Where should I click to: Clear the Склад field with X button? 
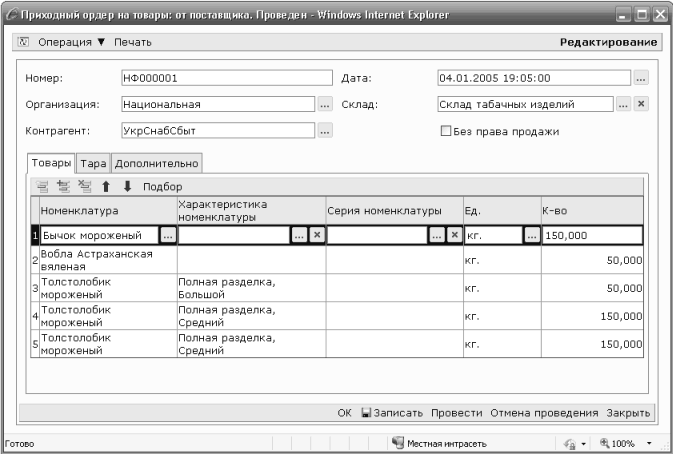(x=641, y=104)
